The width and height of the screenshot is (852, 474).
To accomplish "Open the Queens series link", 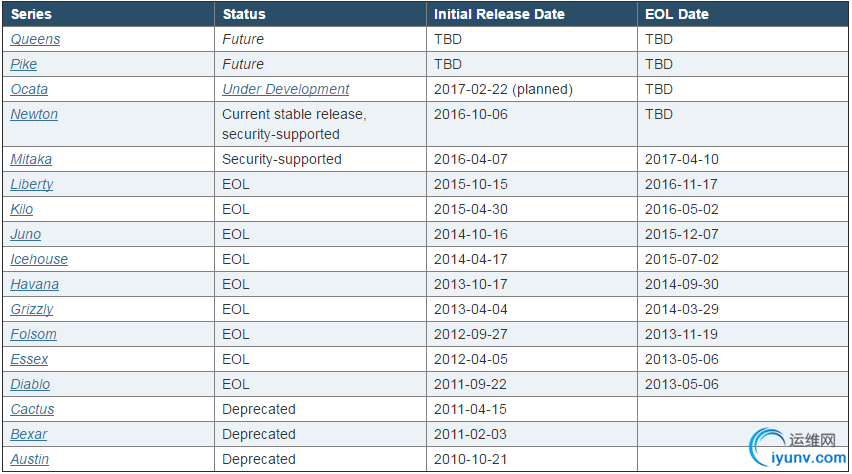I will coord(35,39).
